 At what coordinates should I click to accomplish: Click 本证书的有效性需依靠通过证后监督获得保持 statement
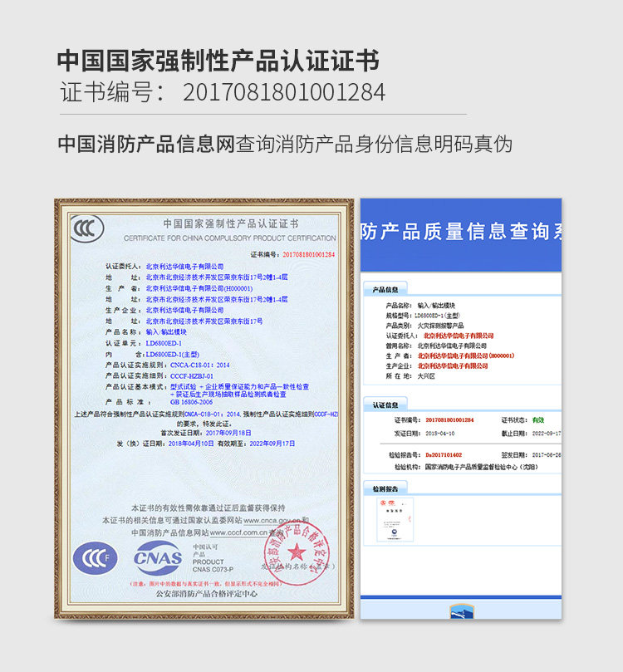pos(208,508)
